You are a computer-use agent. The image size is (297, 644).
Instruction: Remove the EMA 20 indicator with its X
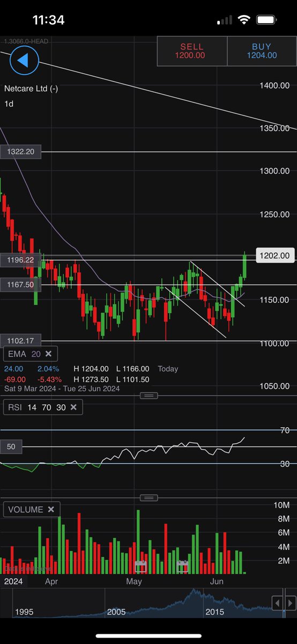pyautogui.click(x=48, y=354)
